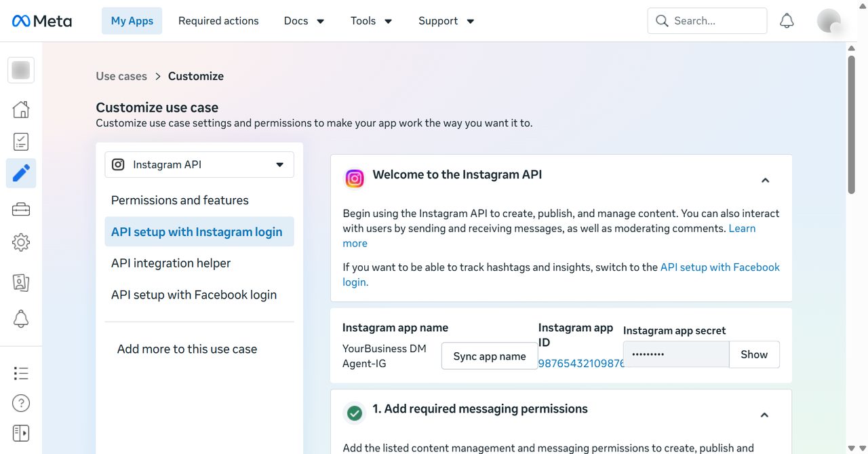Click the Meta logo

point(41,21)
